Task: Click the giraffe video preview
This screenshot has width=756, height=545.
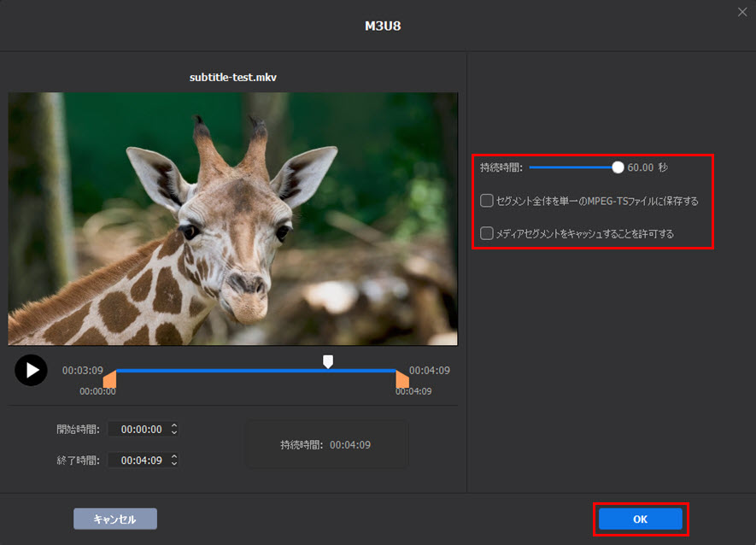Action: pyautogui.click(x=233, y=219)
